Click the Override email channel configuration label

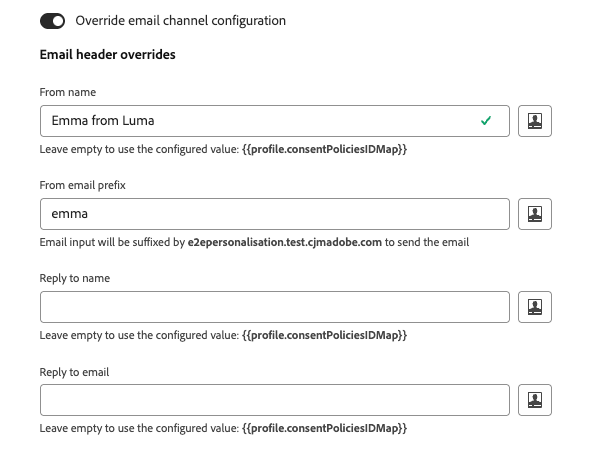[181, 20]
